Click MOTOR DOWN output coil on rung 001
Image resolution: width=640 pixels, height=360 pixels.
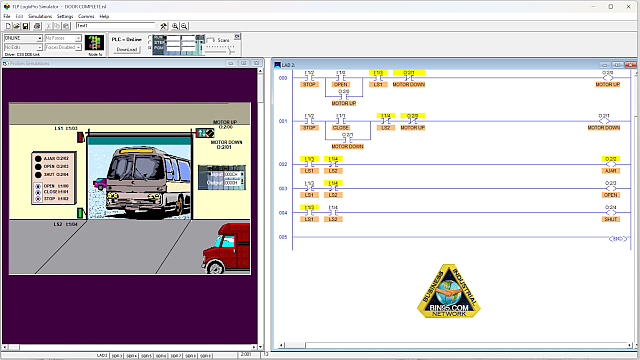click(x=604, y=121)
